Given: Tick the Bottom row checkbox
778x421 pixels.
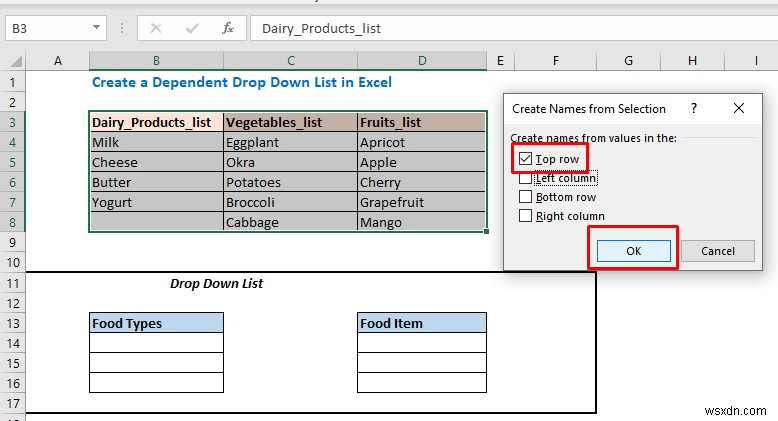Looking at the screenshot, I should (x=526, y=197).
